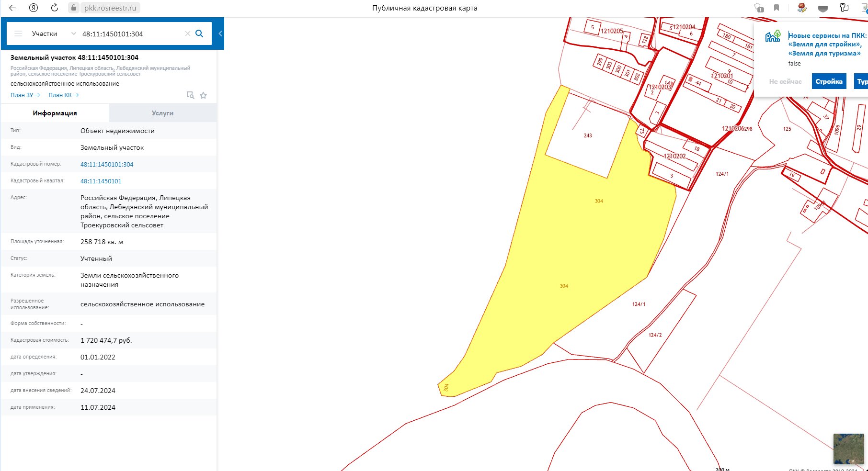Click the bookmark icon in browser toolbar
Screen dimensions: 868x471
pos(777,8)
